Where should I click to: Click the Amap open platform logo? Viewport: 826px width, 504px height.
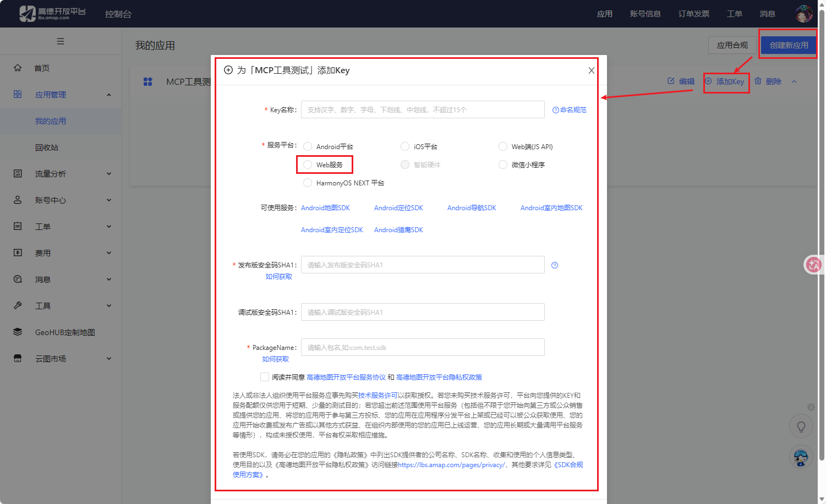[x=52, y=14]
